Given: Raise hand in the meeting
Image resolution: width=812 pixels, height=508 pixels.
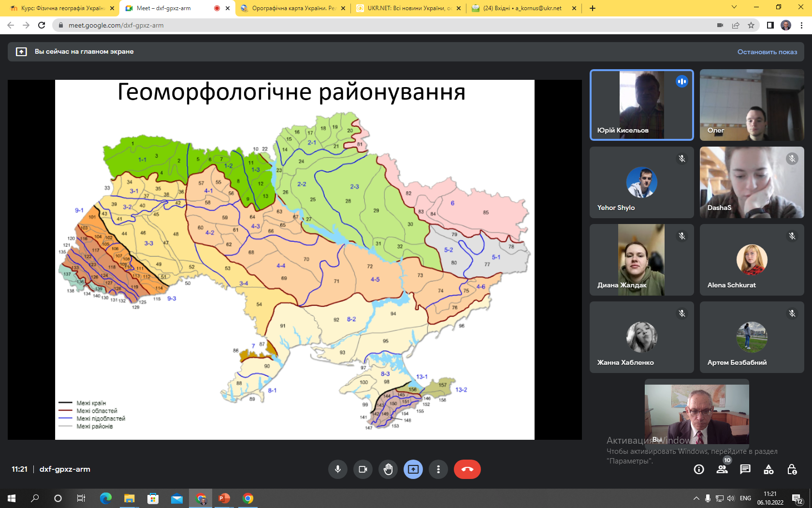Looking at the screenshot, I should [x=388, y=469].
